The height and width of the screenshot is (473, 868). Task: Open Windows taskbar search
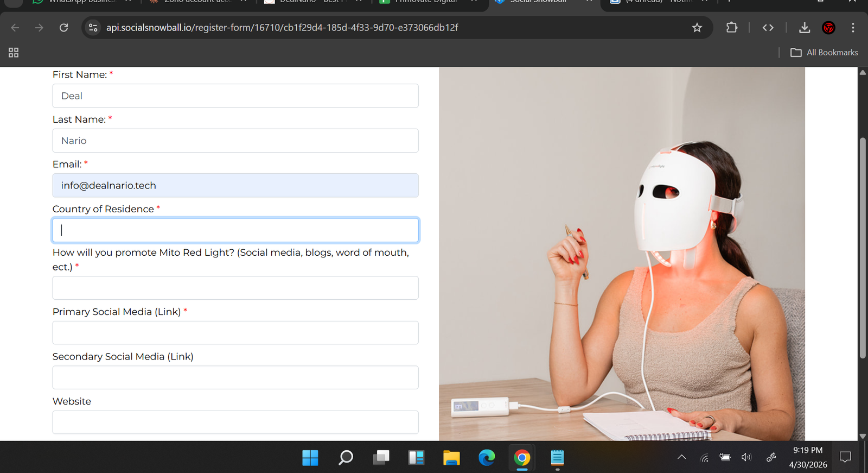pyautogui.click(x=346, y=458)
